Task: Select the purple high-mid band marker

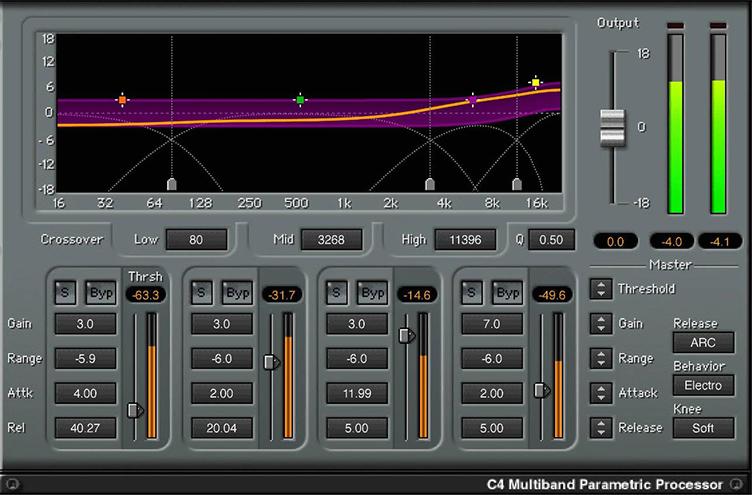Action: pyautogui.click(x=472, y=100)
